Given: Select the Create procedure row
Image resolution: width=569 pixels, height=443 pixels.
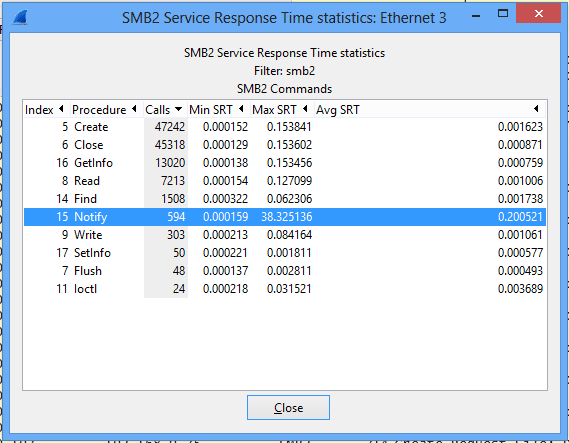Looking at the screenshot, I should [x=285, y=127].
